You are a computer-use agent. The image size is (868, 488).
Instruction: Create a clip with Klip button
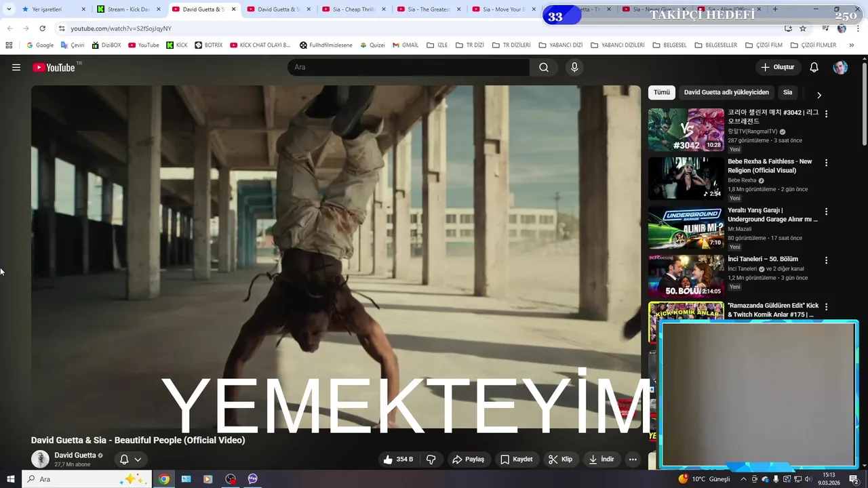coord(560,460)
